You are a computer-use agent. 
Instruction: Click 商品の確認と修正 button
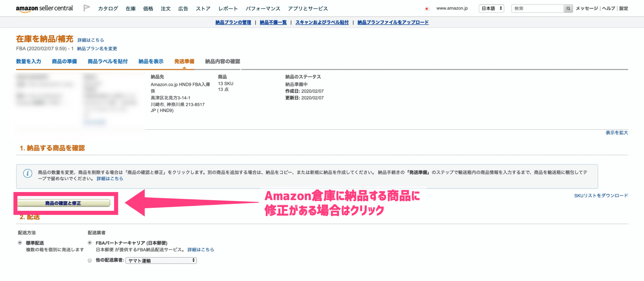(63, 203)
